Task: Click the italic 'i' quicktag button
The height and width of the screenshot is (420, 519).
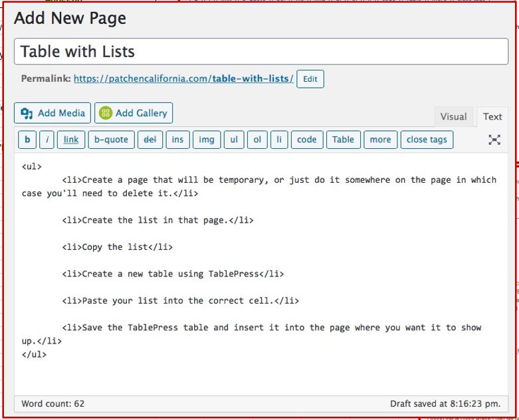Action: pos(47,140)
